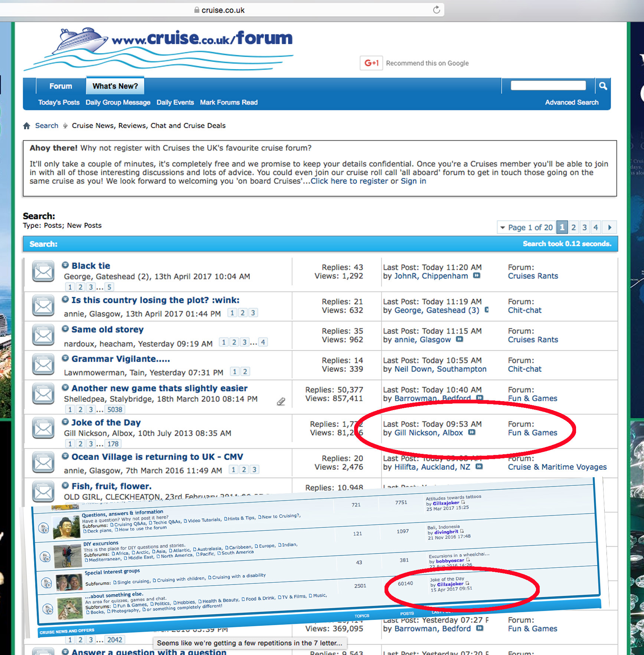
Task: Select the What's New? tab
Action: [x=115, y=86]
